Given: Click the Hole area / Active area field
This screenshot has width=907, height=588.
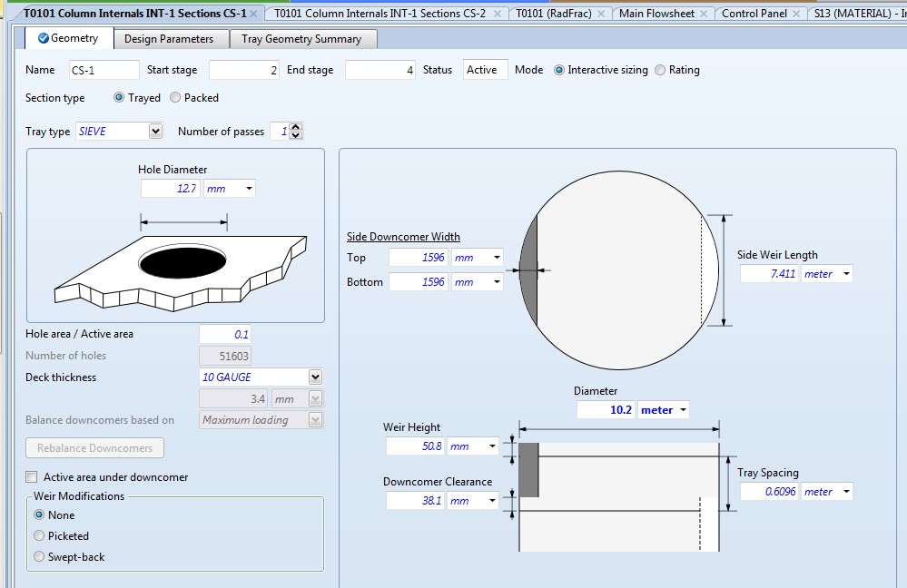Looking at the screenshot, I should coord(225,334).
